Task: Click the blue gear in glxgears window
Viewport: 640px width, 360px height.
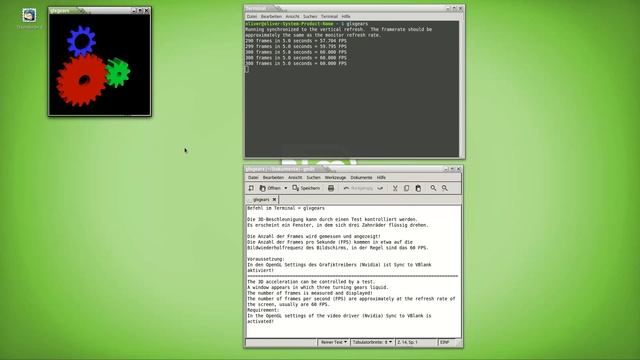Action: pyautogui.click(x=81, y=41)
